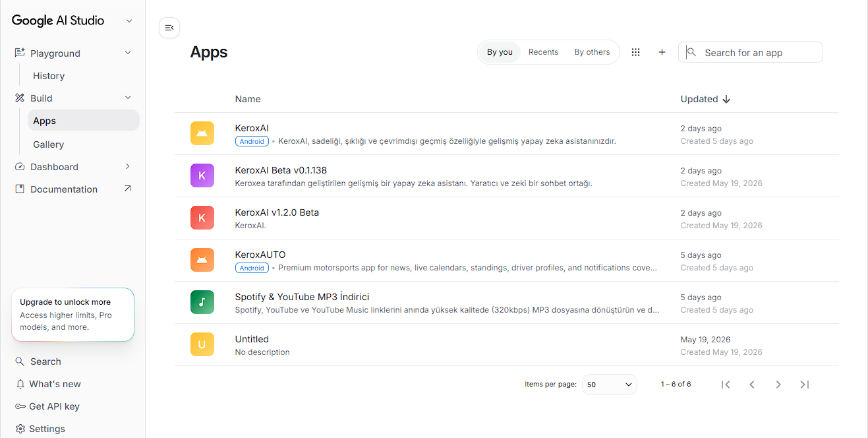Click the Apps page heading
The height and width of the screenshot is (438, 868).
tap(209, 52)
